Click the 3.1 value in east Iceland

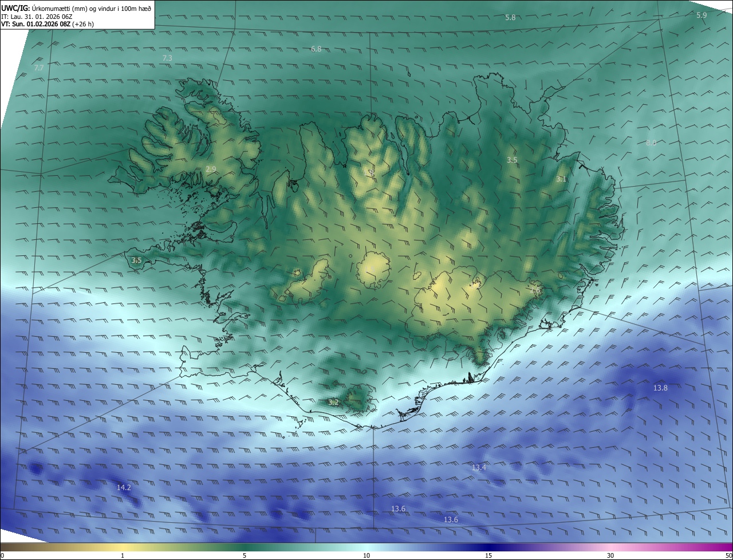561,179
